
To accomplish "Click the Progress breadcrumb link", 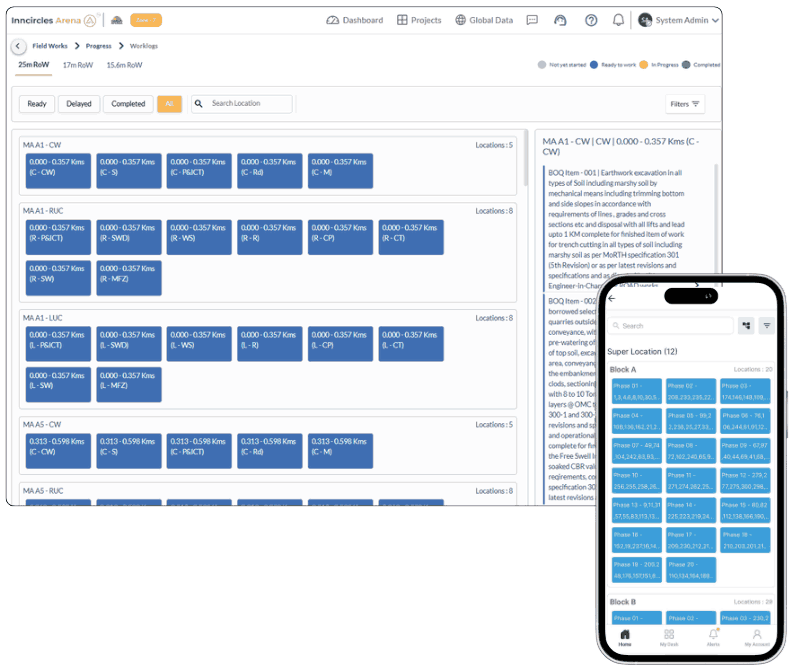I will (98, 46).
